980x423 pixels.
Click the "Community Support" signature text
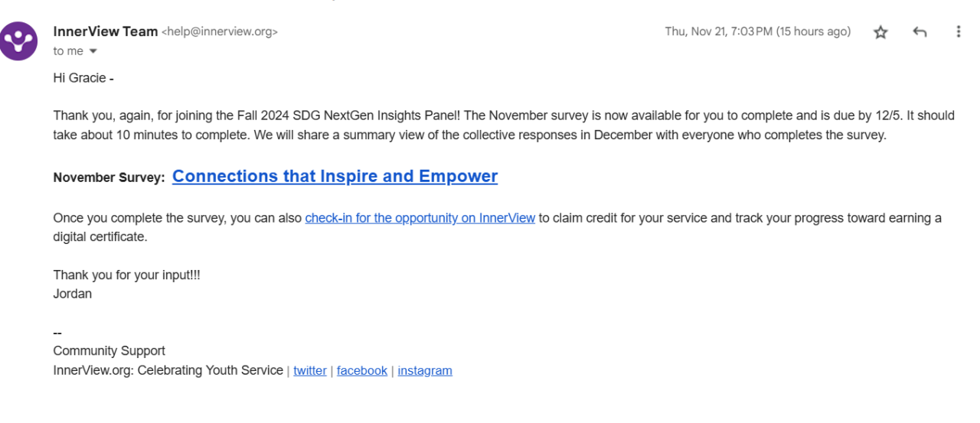109,351
